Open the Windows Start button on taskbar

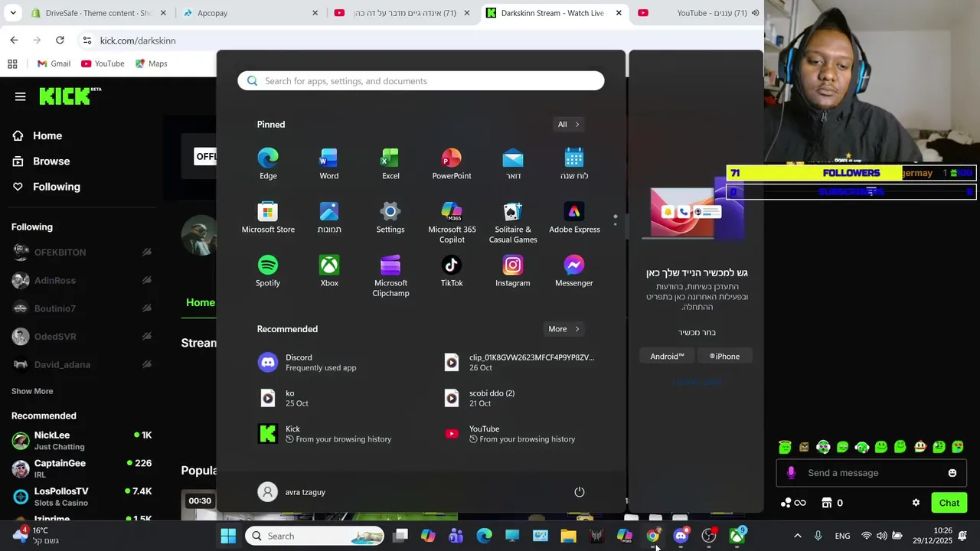click(228, 536)
